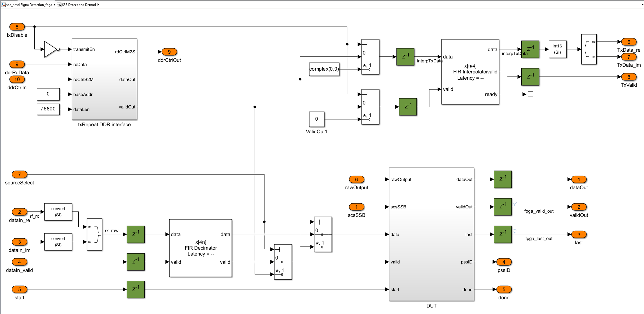Select the real-imag to complex block
Screen dimensions: 644x314
click(94, 234)
